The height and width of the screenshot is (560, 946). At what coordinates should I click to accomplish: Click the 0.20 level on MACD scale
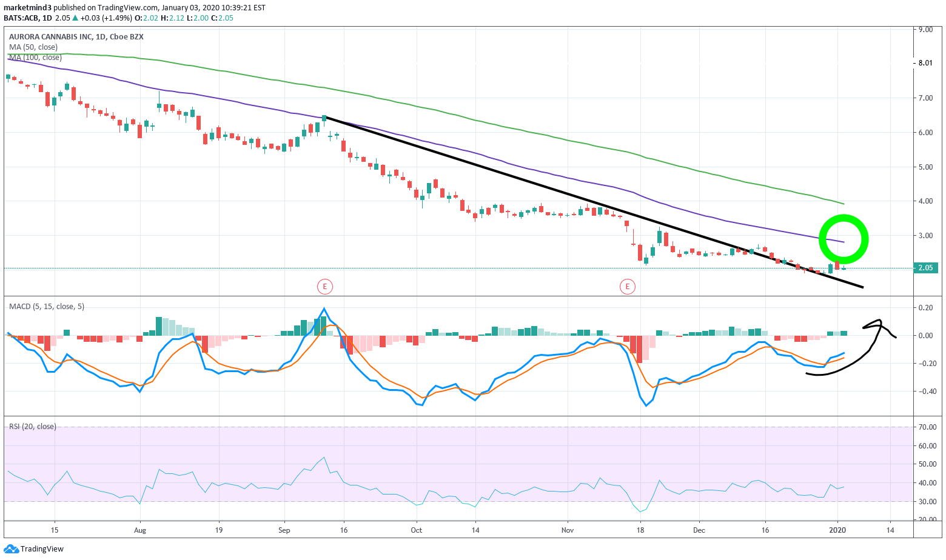pos(925,308)
